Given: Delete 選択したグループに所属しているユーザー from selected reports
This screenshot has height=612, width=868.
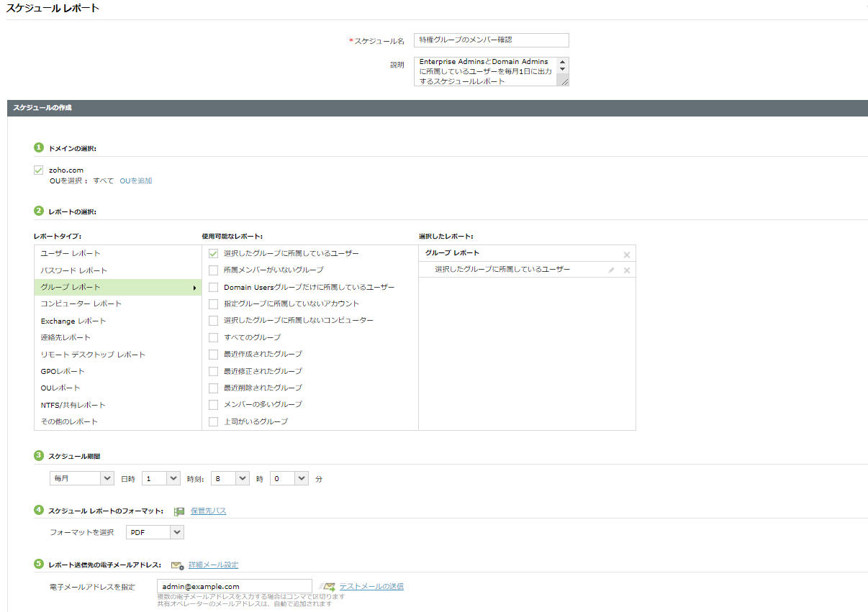Looking at the screenshot, I should pos(626,270).
